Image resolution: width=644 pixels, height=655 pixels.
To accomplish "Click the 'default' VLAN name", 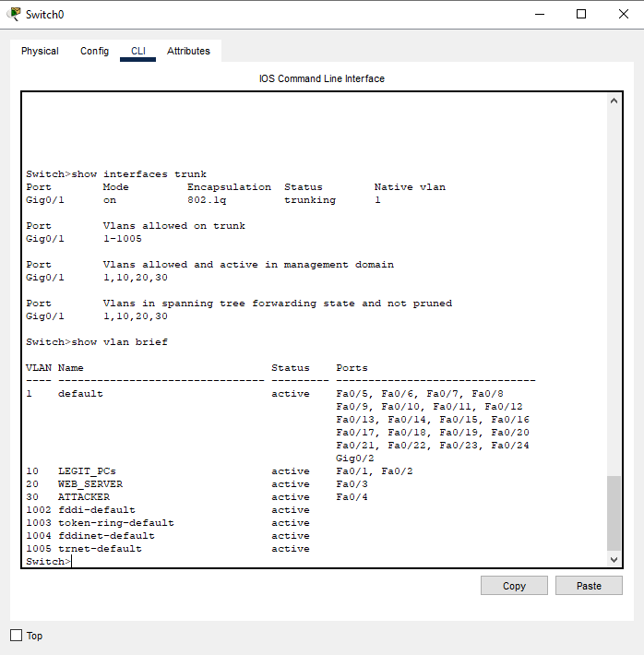I will tap(80, 394).
